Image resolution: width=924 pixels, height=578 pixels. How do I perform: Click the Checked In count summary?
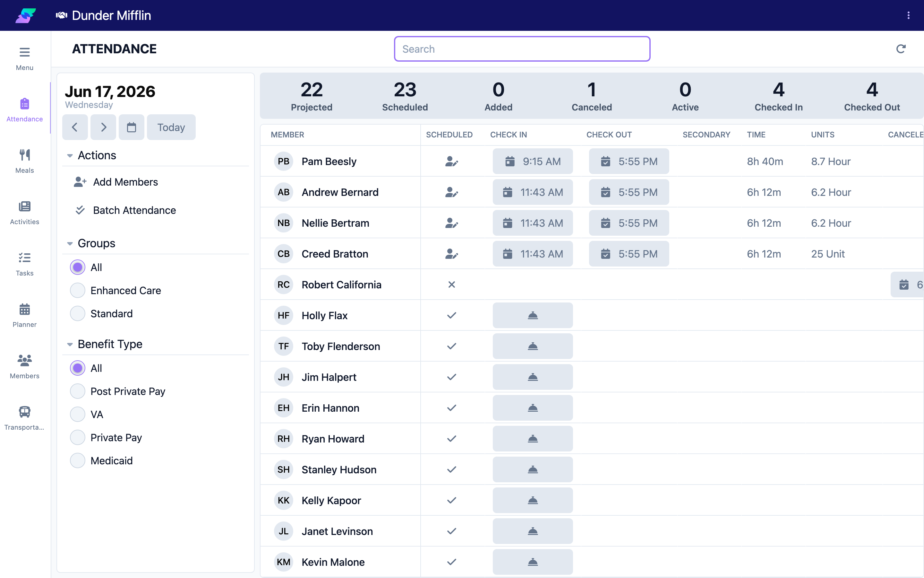[779, 96]
